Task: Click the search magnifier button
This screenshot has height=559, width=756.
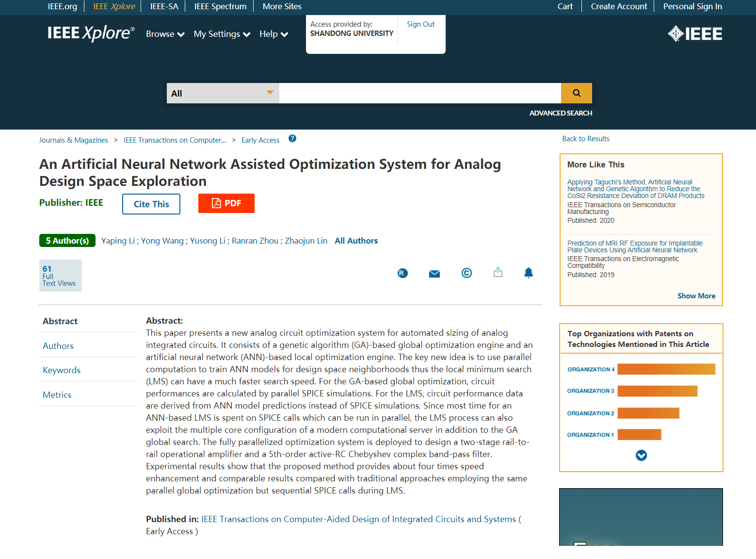Action: coord(576,93)
